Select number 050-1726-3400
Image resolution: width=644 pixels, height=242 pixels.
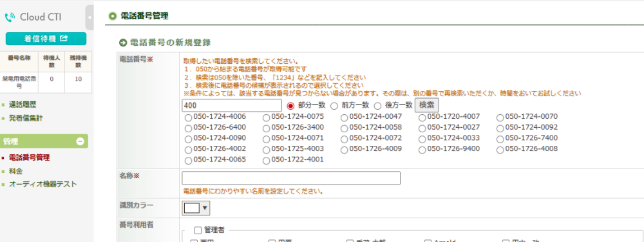(x=266, y=128)
